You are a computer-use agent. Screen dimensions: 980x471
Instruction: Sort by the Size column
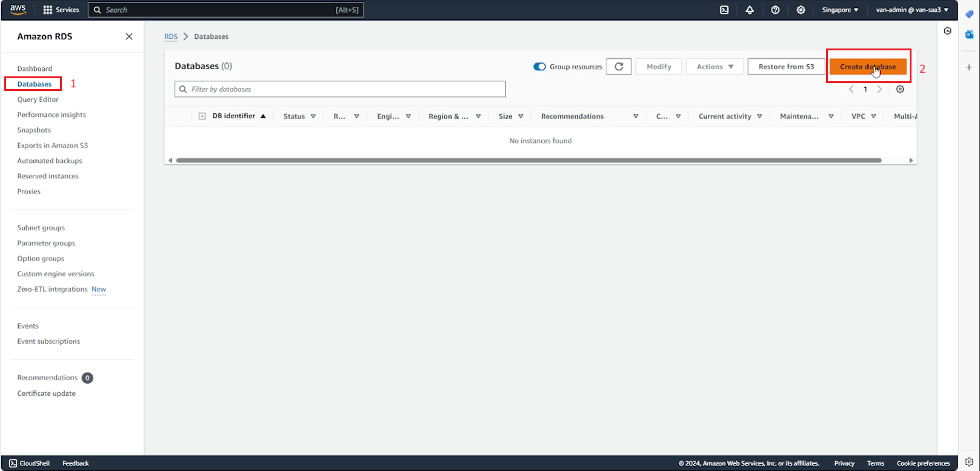tap(511, 116)
